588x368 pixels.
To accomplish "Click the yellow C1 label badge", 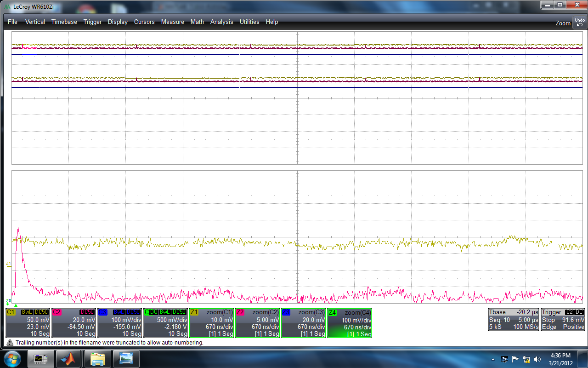I will coord(11,312).
